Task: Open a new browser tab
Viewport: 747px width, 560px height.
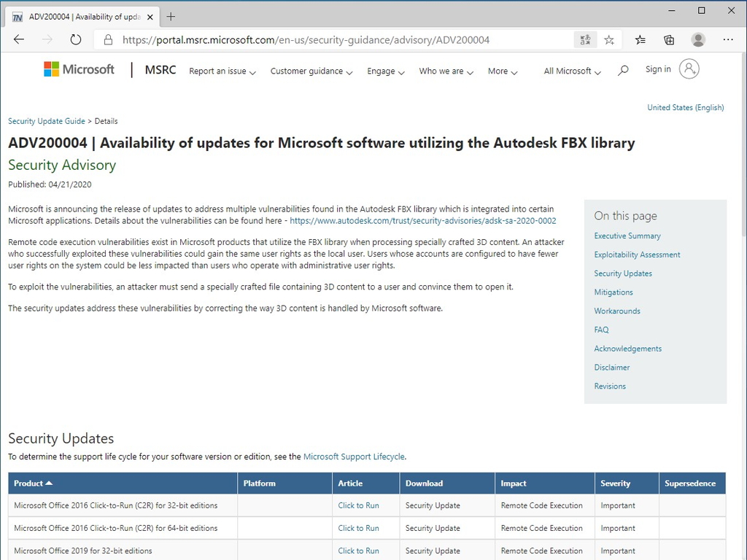Action: (x=171, y=16)
